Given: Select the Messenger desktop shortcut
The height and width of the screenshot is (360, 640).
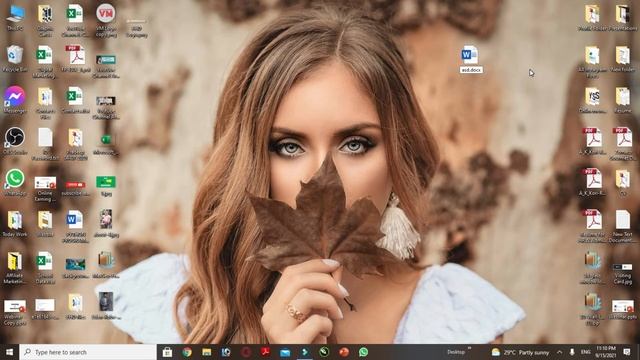Looking at the screenshot, I should click(15, 100).
